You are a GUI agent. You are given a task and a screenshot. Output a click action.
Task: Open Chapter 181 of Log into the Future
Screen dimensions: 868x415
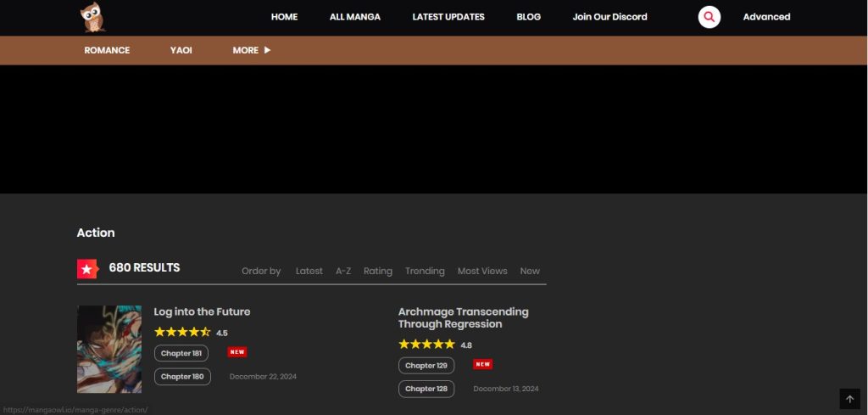(182, 353)
